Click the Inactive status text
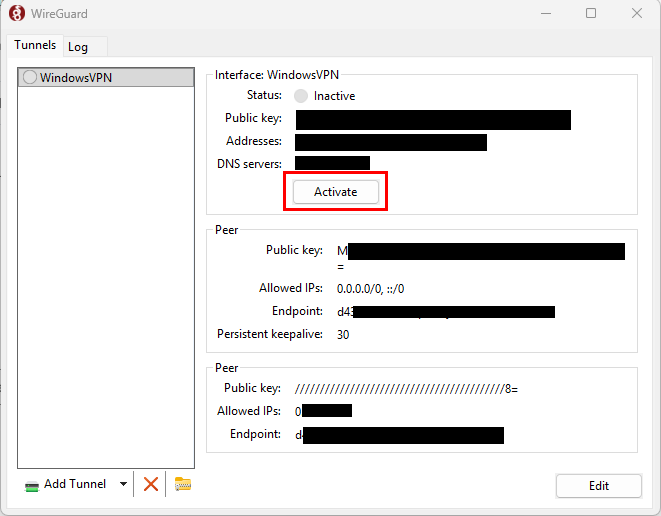Viewport: 661px width, 516px height. click(334, 96)
